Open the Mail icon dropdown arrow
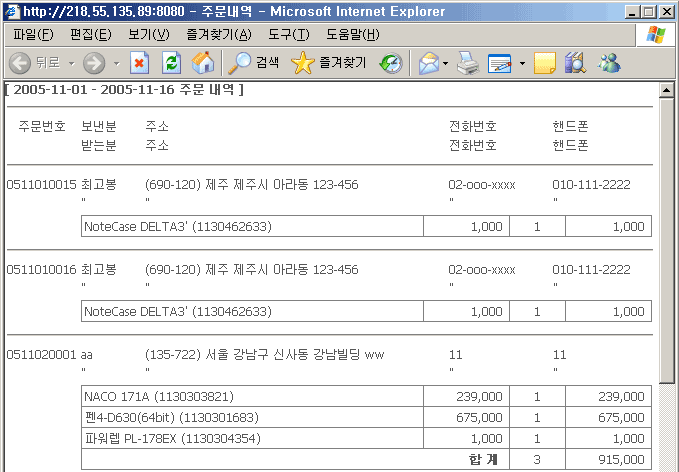The image size is (679, 472). 445,63
